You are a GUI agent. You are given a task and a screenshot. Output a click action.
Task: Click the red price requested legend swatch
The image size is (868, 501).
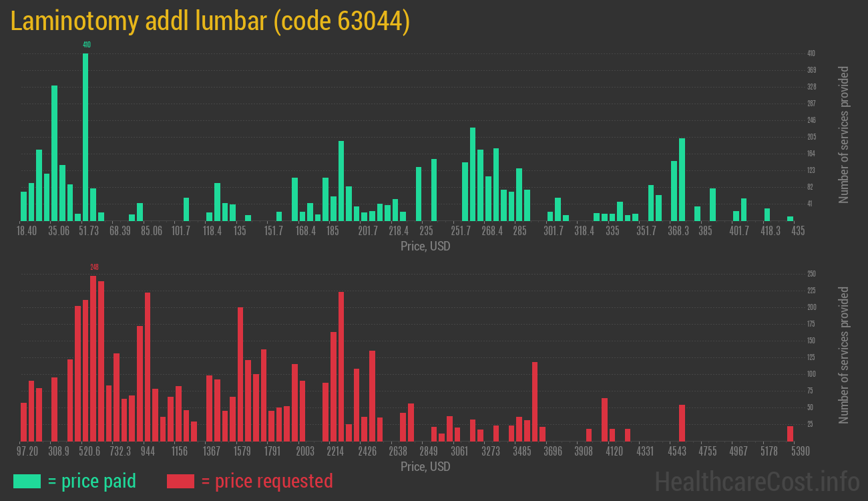click(x=180, y=481)
